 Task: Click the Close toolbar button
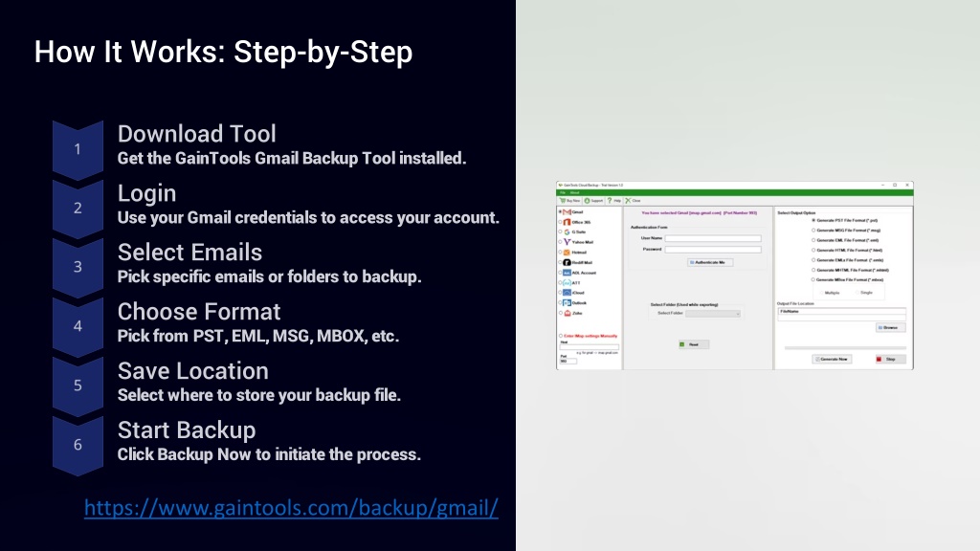634,201
